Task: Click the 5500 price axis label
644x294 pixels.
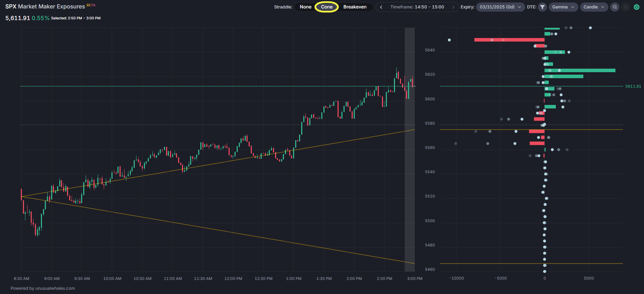Action: pyautogui.click(x=430, y=221)
